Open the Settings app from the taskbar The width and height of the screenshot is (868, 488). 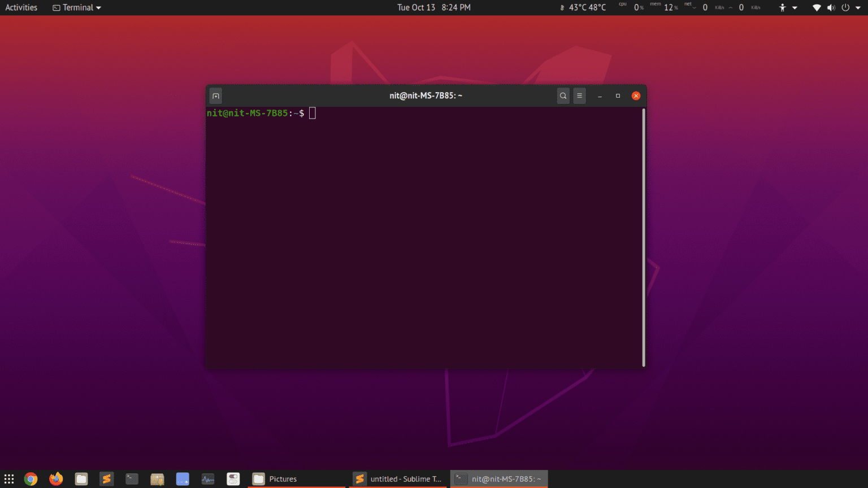[233, 478]
